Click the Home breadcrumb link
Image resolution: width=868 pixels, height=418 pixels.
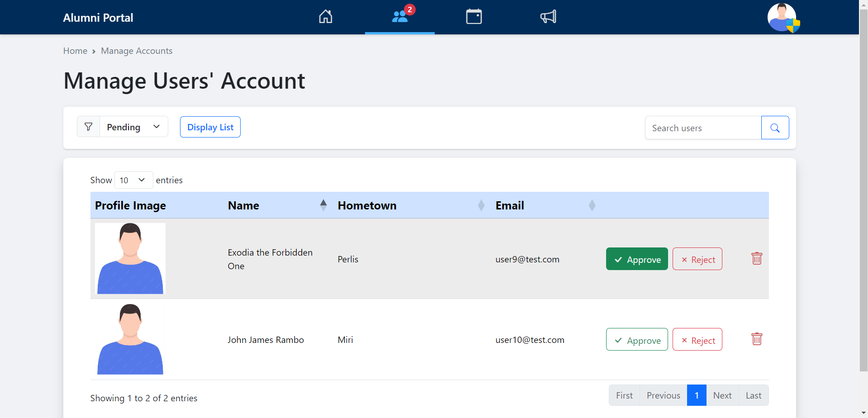pos(75,51)
